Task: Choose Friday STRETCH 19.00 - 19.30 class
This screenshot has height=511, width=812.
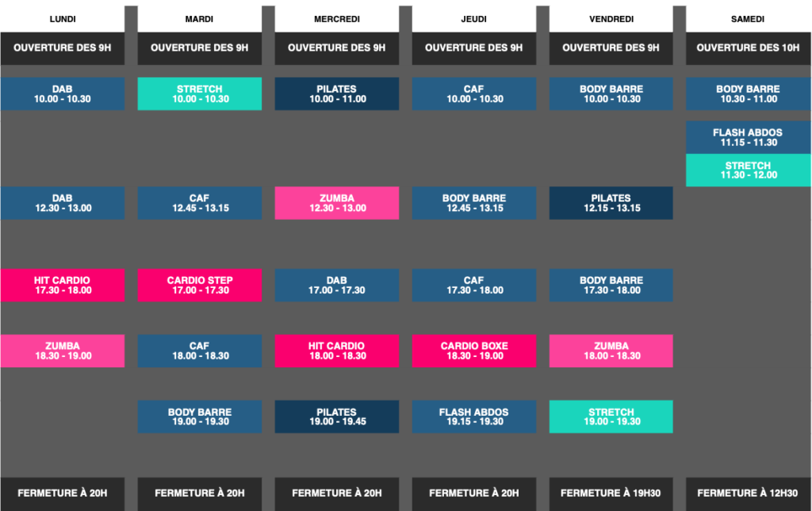Action: [611, 417]
